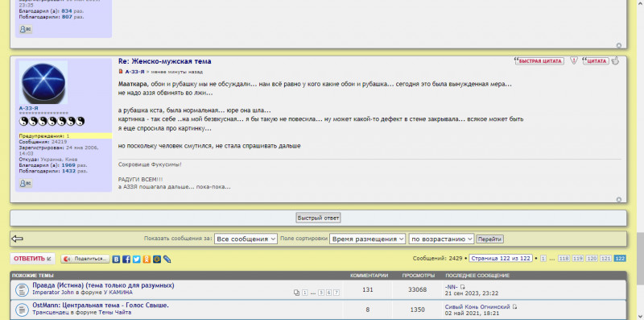
Task: Open Imperator John profile link
Action: [53, 292]
